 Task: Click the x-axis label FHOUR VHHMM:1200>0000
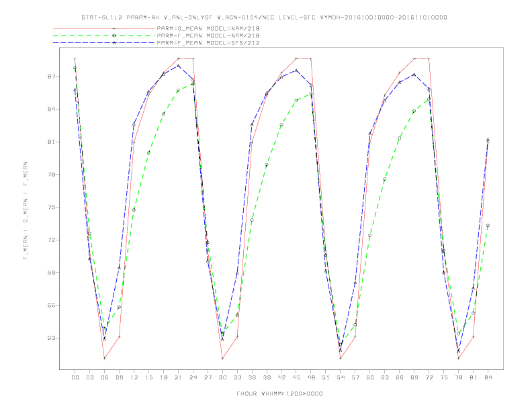point(279,394)
